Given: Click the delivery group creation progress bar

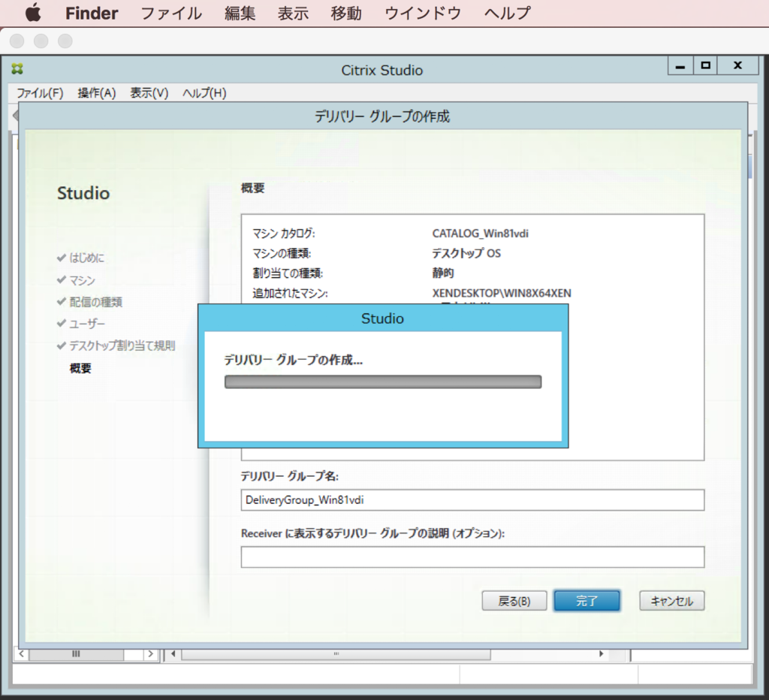Looking at the screenshot, I should (x=383, y=382).
